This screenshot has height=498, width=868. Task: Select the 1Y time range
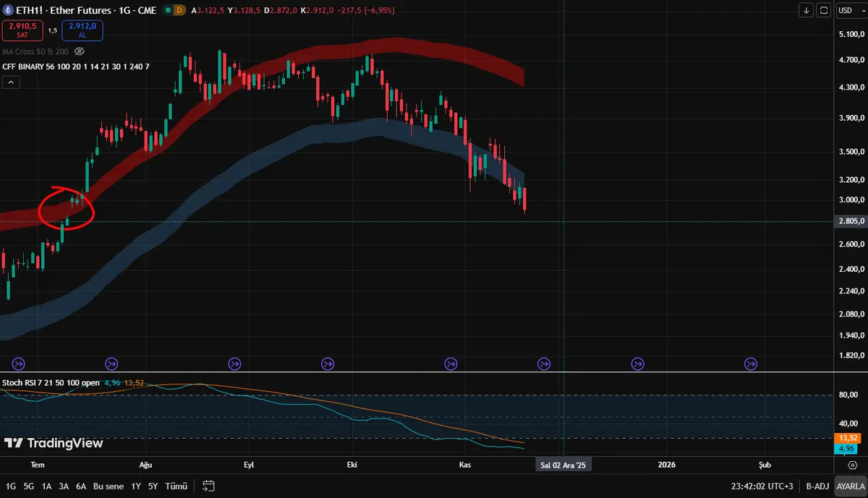point(136,486)
